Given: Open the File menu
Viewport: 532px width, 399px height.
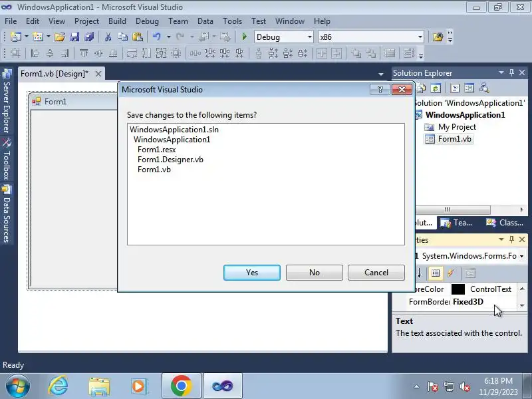Looking at the screenshot, I should [x=11, y=21].
